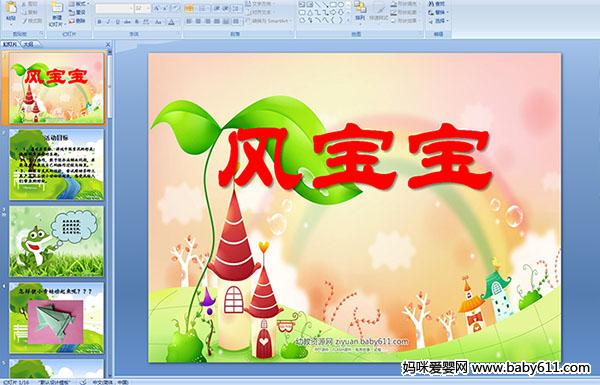Open the font size dropdown
Viewport: 600px width, 385px height.
point(142,8)
